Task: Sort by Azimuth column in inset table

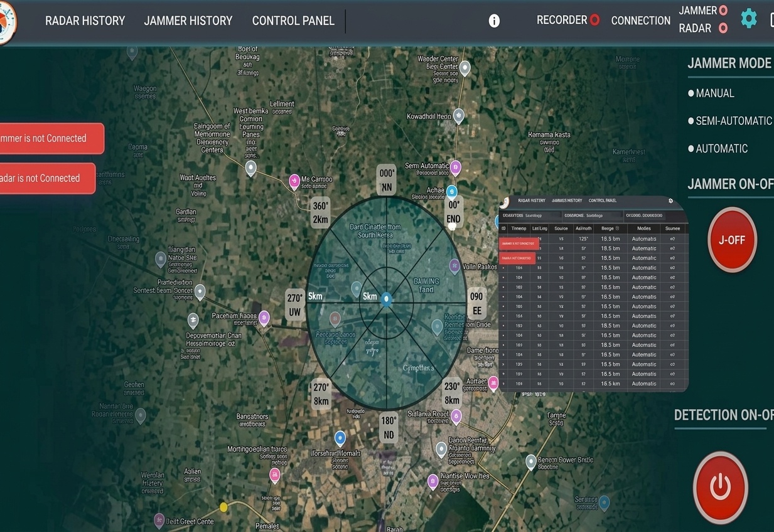Action: click(x=583, y=228)
